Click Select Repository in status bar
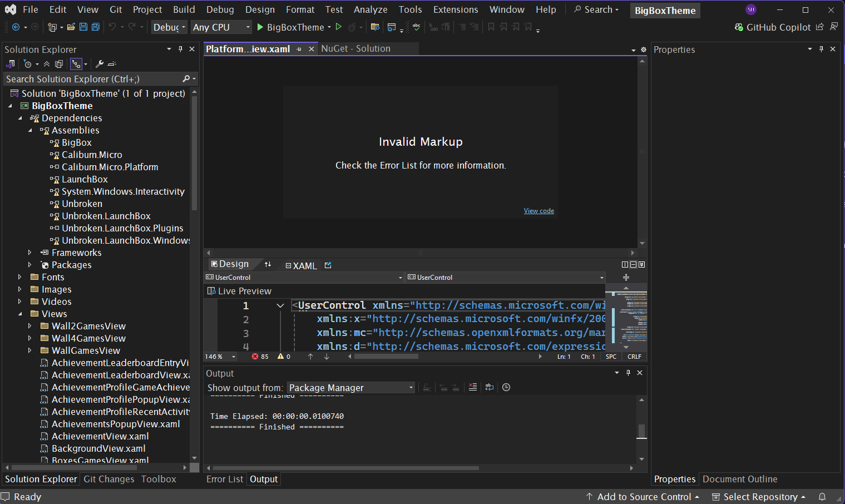 point(759,497)
